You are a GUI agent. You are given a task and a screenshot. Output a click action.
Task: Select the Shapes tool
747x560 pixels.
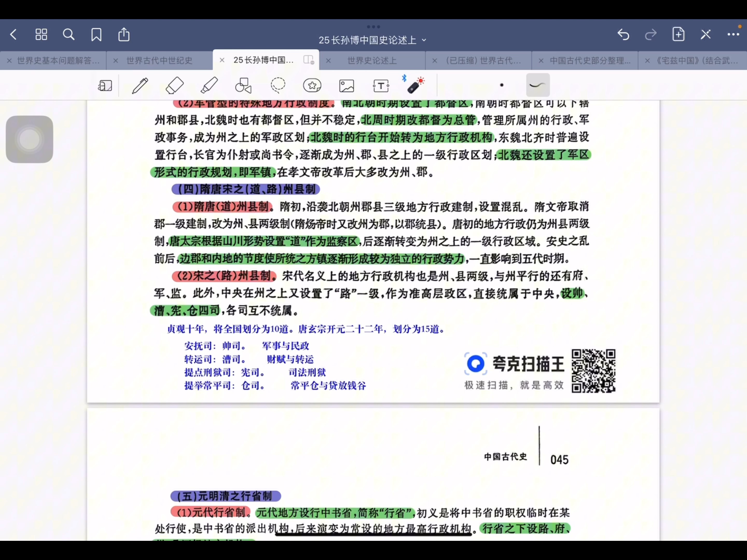(244, 85)
